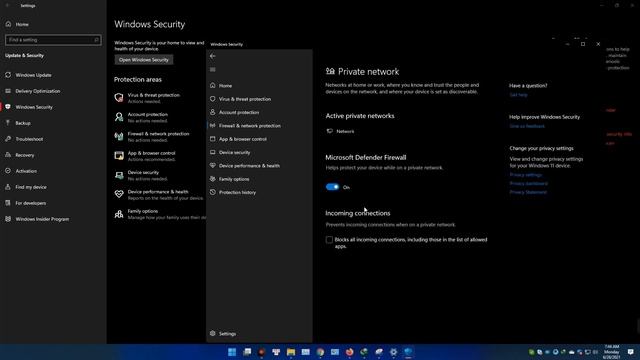Click Open Windows Security button in Settings
Viewport: 640px width, 360px height.
(144, 60)
